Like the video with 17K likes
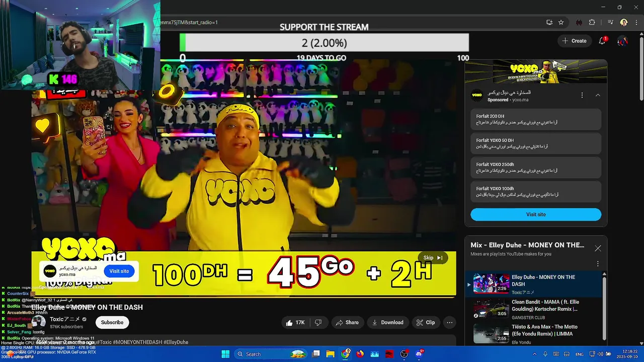Image resolution: width=644 pixels, height=362 pixels. [295, 322]
